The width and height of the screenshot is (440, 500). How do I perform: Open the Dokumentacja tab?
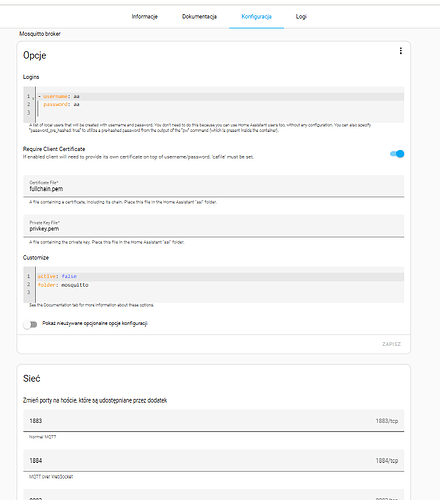(x=199, y=17)
